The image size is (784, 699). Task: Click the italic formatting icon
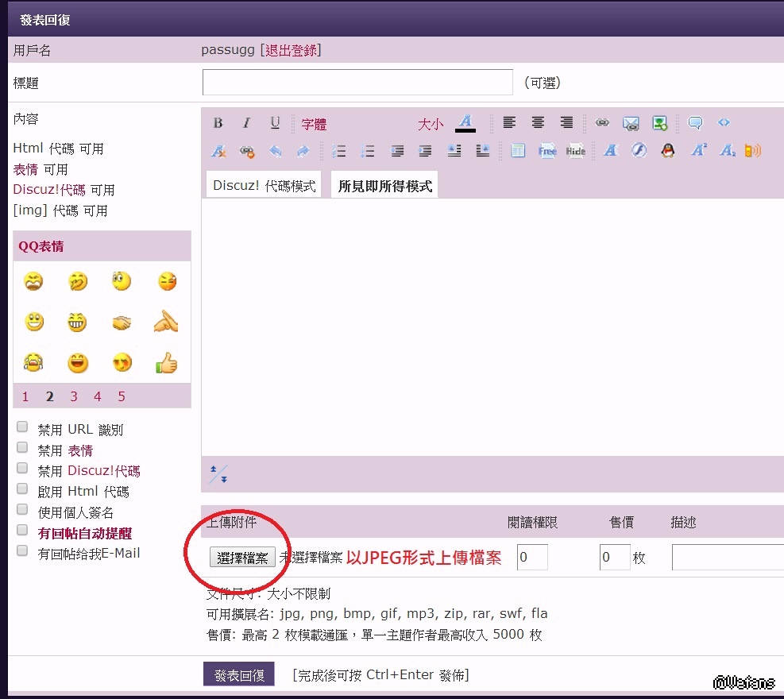coord(246,123)
